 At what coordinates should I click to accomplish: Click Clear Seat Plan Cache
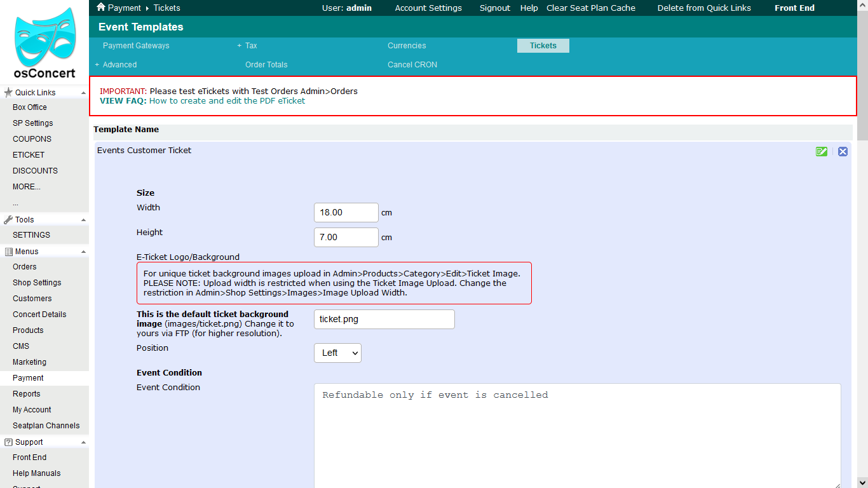pyautogui.click(x=590, y=8)
